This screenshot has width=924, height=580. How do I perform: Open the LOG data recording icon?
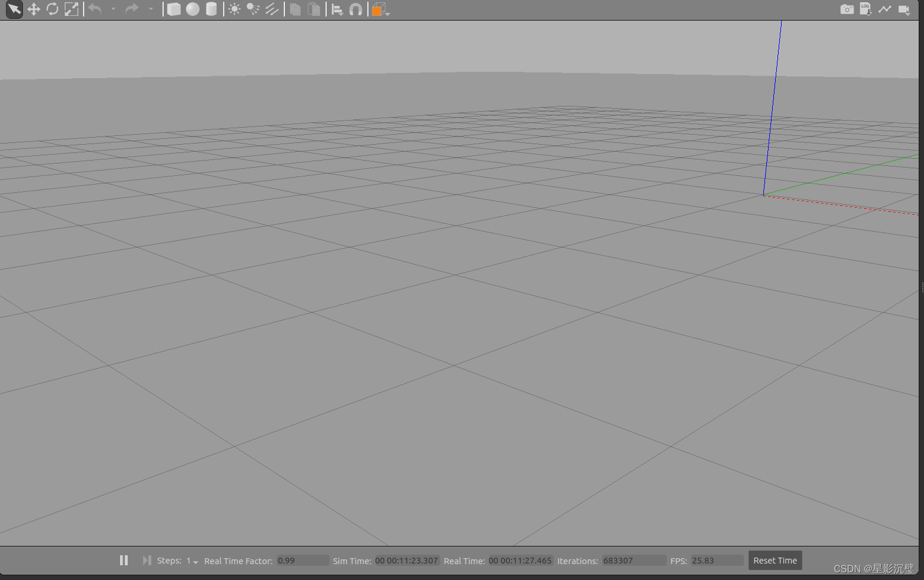(x=866, y=9)
